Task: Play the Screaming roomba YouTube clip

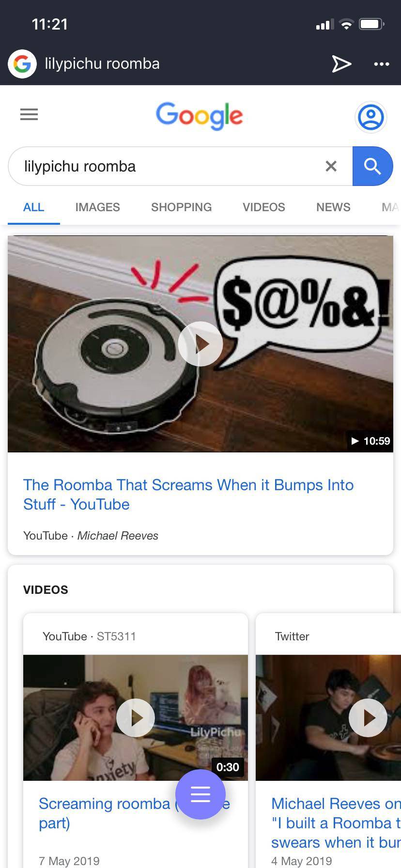Action: (136, 718)
